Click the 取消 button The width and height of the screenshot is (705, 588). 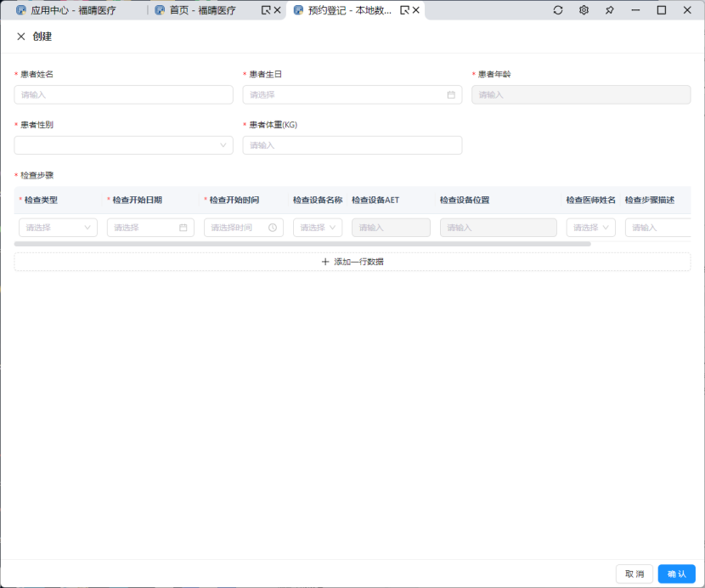634,574
